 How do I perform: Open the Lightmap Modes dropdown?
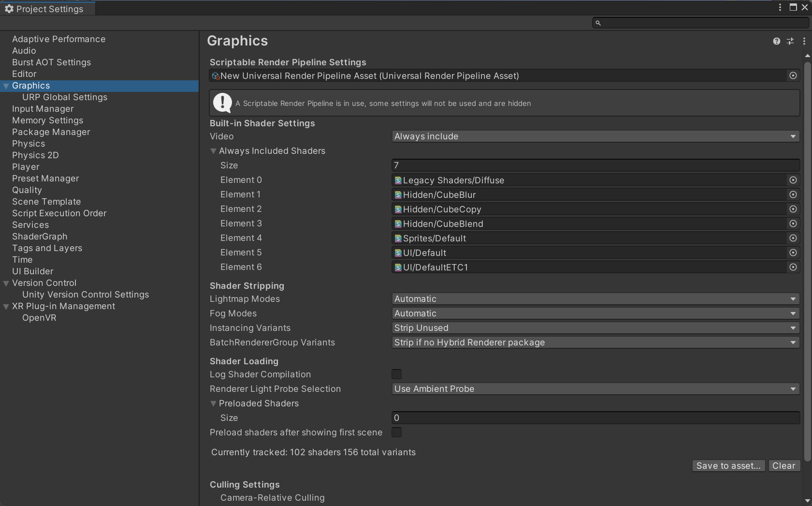pyautogui.click(x=595, y=299)
